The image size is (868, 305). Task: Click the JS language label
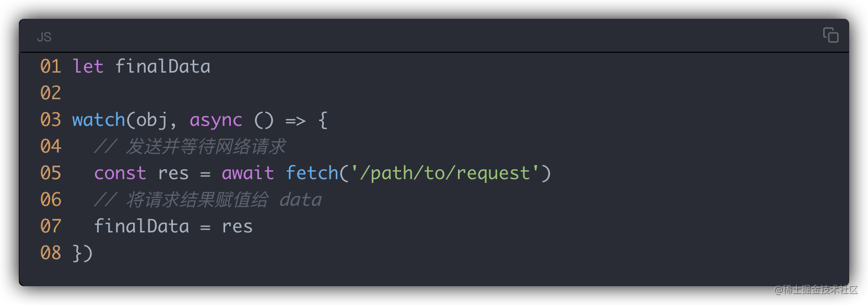[44, 37]
